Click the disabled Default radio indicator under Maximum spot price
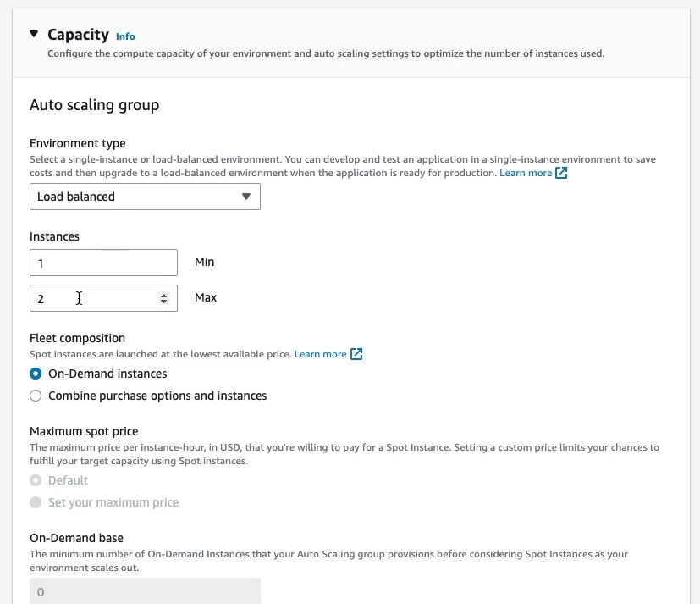The image size is (700, 604). point(35,479)
